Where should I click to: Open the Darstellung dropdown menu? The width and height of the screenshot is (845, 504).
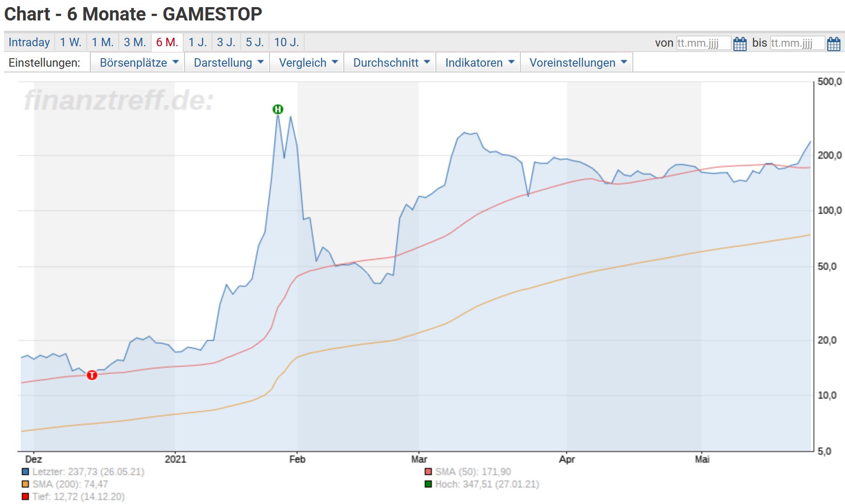tap(228, 63)
